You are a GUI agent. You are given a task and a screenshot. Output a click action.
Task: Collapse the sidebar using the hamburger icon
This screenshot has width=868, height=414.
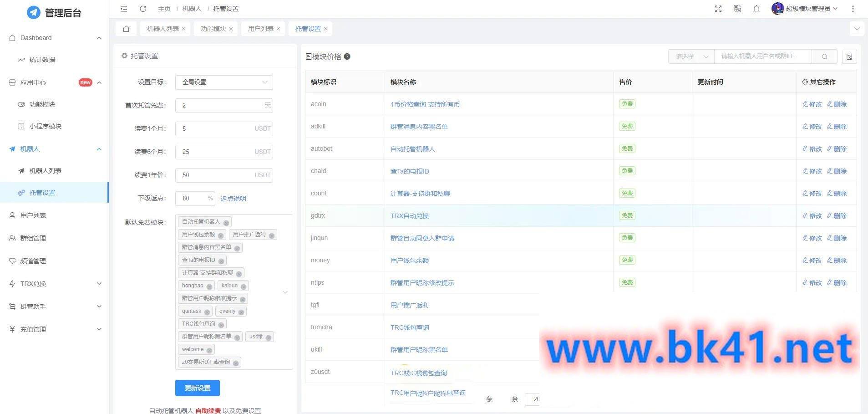pyautogui.click(x=123, y=8)
